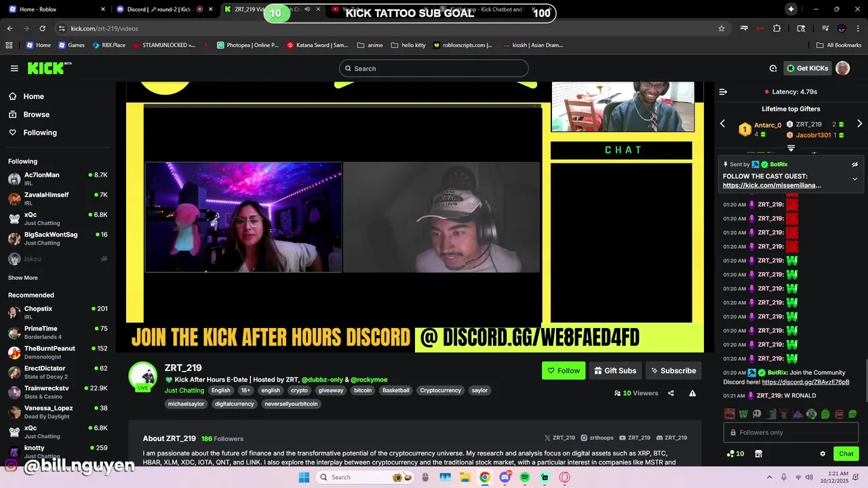The height and width of the screenshot is (488, 868).
Task: Open Chopstix recommended channel
Action: (x=58, y=312)
